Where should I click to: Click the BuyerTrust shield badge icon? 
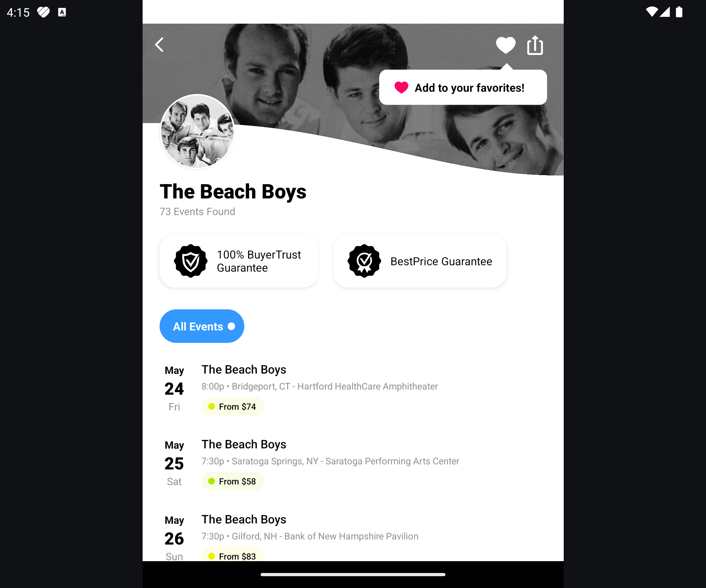[191, 261]
